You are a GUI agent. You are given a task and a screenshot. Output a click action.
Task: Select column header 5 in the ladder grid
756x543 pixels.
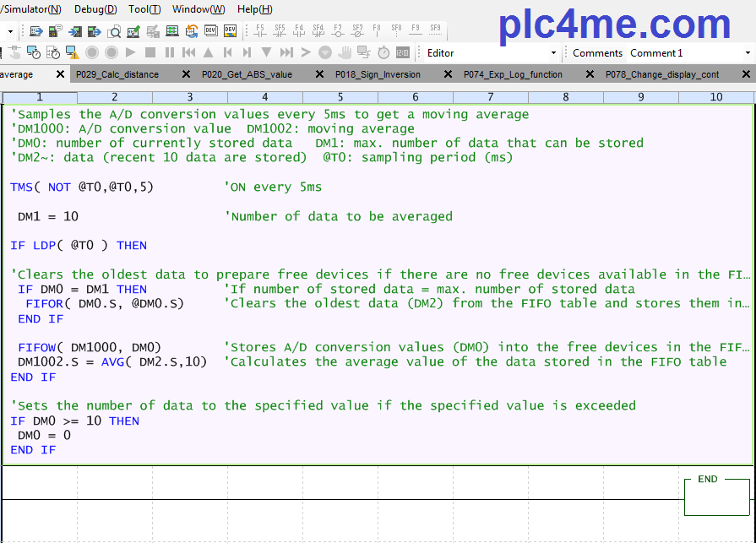coord(340,97)
